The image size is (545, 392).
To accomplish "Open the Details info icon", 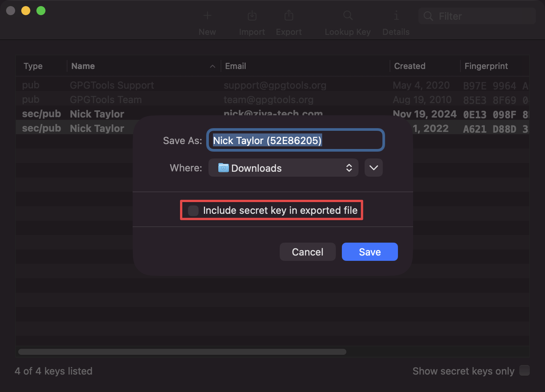I will [x=396, y=16].
